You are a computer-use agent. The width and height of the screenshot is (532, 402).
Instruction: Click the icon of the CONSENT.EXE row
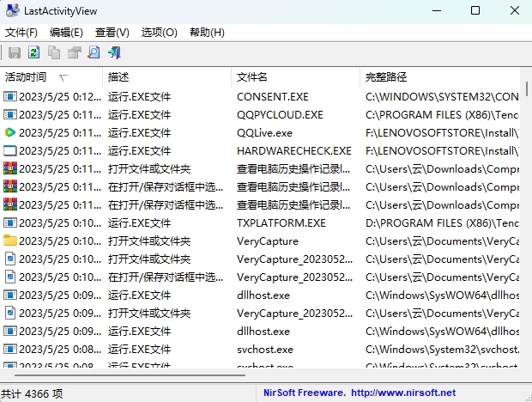pyautogui.click(x=9, y=97)
